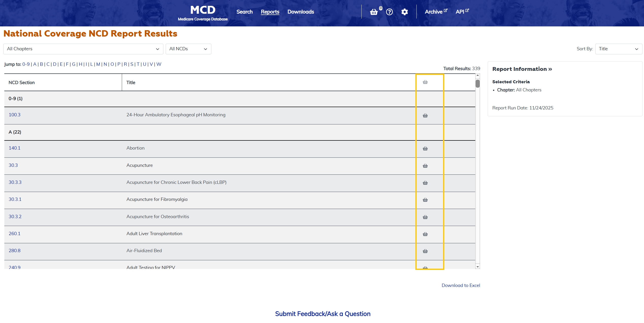Viewport: 644px width, 323px height.
Task: Add Adult Liver Transplantation to basket
Action: pyautogui.click(x=425, y=234)
